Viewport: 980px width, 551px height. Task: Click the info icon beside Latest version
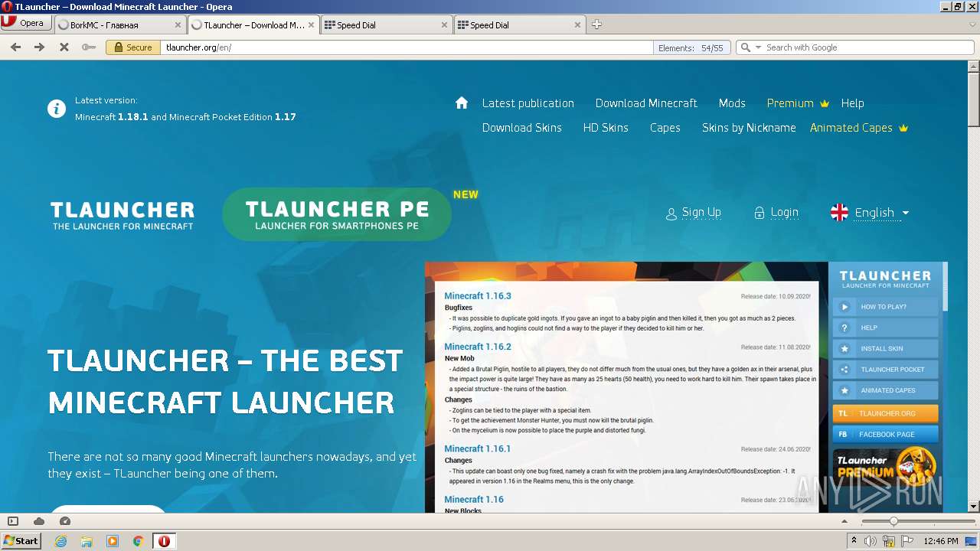(x=57, y=109)
